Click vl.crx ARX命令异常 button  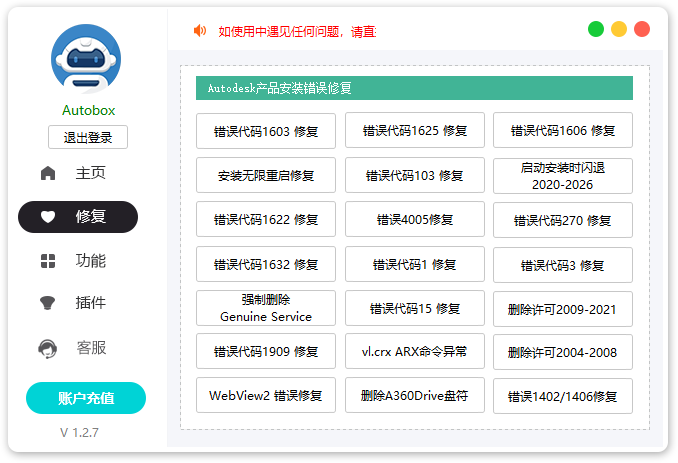[x=414, y=352]
